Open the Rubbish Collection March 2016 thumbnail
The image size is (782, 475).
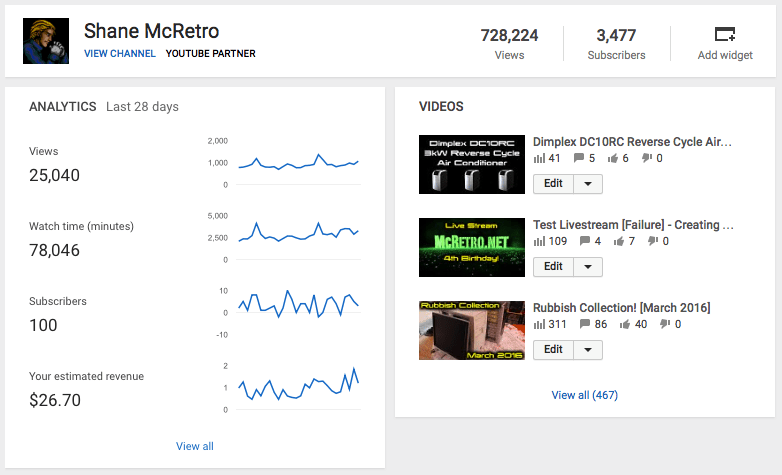coord(472,330)
